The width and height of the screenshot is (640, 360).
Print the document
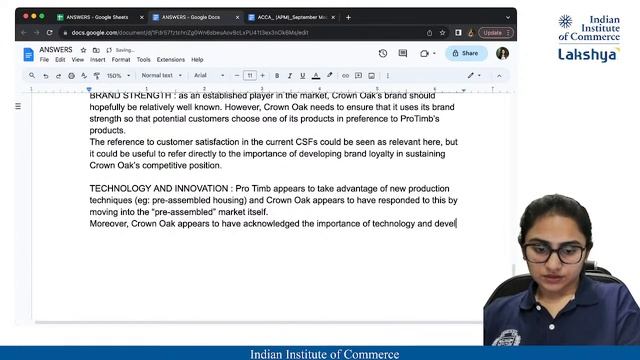71,76
